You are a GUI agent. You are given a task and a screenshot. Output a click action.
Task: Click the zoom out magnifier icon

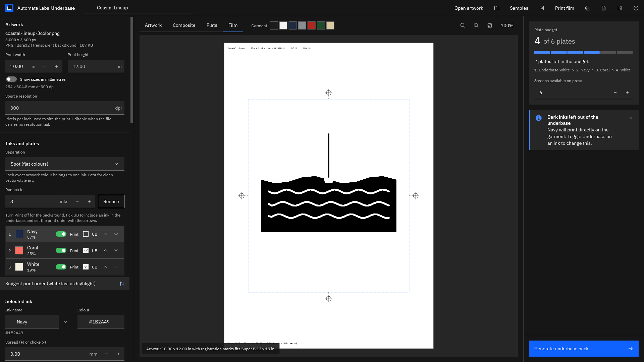pyautogui.click(x=463, y=25)
